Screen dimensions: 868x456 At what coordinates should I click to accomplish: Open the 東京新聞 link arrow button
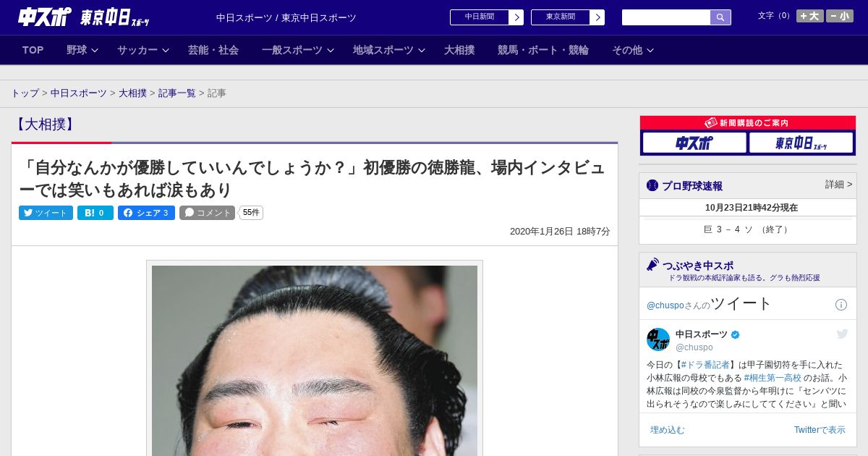click(x=597, y=17)
